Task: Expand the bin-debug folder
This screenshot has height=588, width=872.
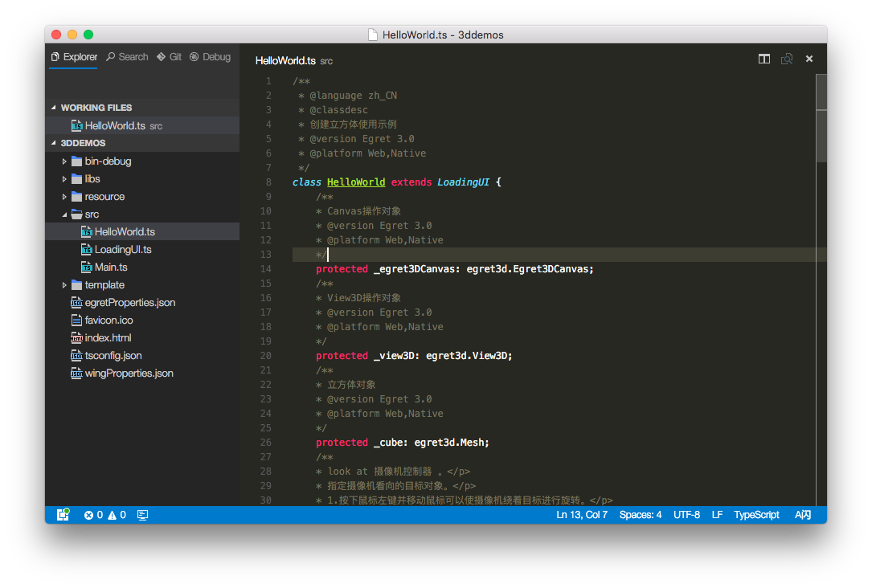Action: point(108,161)
